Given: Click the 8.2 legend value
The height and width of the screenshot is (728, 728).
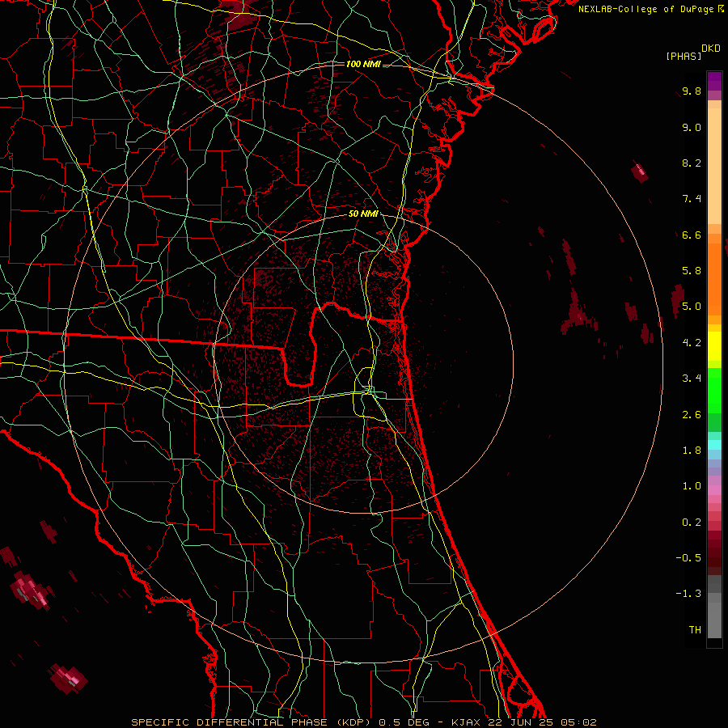Looking at the screenshot, I should point(692,163).
